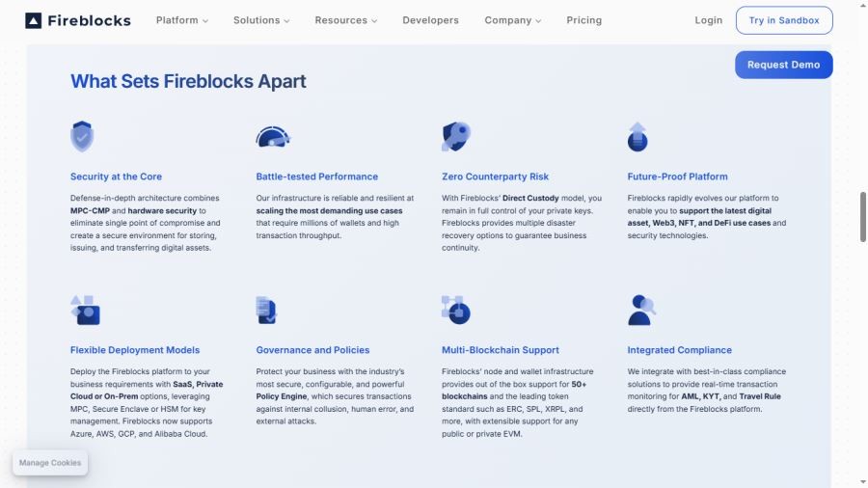Image resolution: width=868 pixels, height=488 pixels.
Task: Open the Solutions navigation menu
Action: (261, 20)
